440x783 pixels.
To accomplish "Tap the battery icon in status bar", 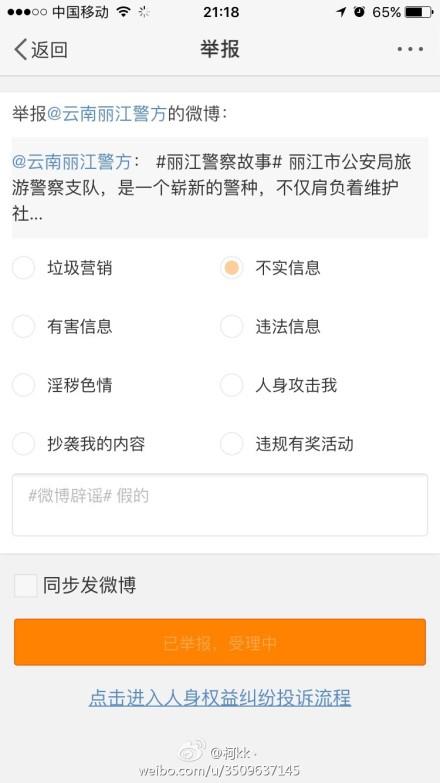I will pyautogui.click(x=419, y=12).
